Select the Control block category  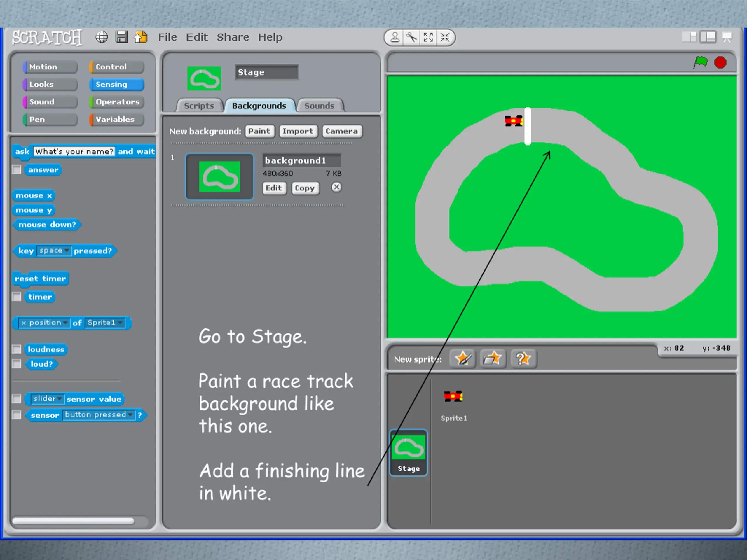116,67
